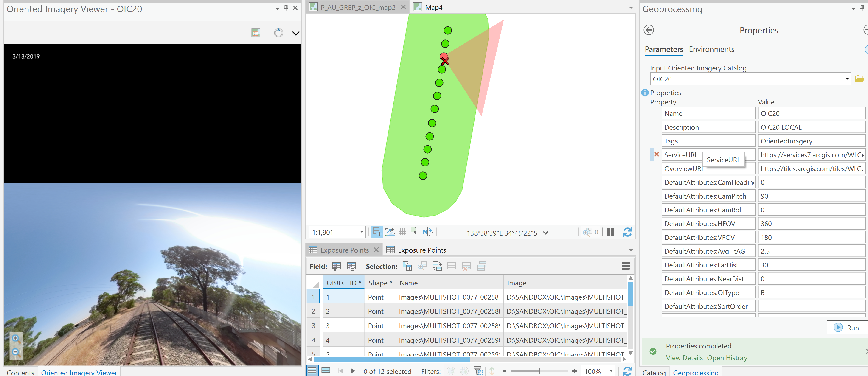
Task: Click the Switch Selection icon
Action: tap(437, 266)
